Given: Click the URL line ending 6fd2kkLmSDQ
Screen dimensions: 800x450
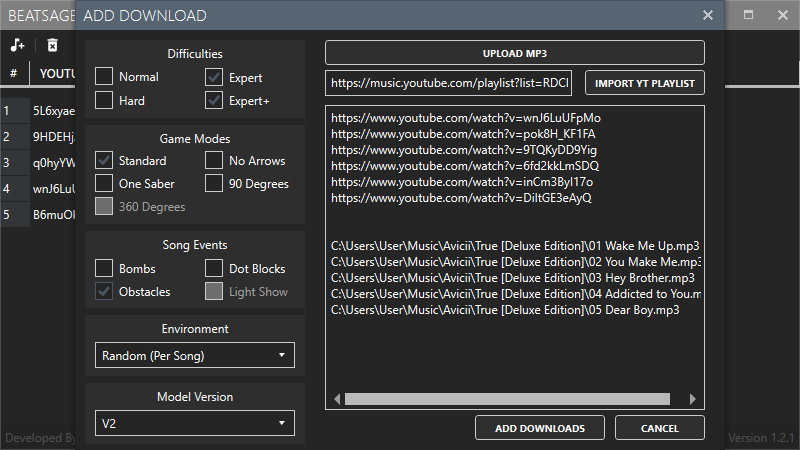Looking at the screenshot, I should pyautogui.click(x=465, y=166).
